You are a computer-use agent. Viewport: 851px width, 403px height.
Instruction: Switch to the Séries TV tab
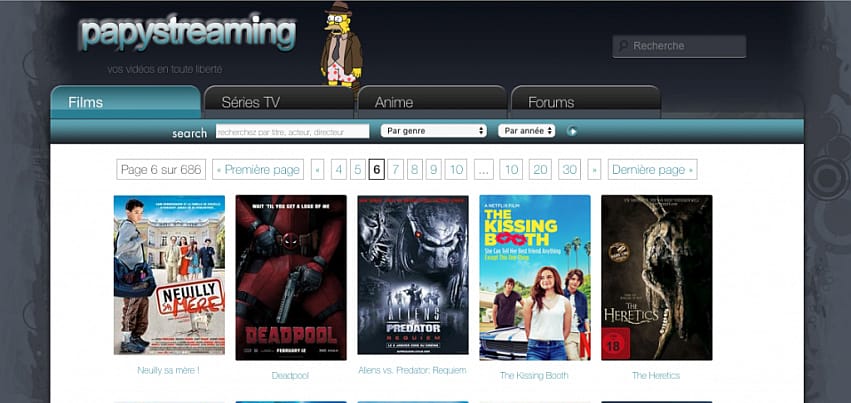pyautogui.click(x=279, y=102)
